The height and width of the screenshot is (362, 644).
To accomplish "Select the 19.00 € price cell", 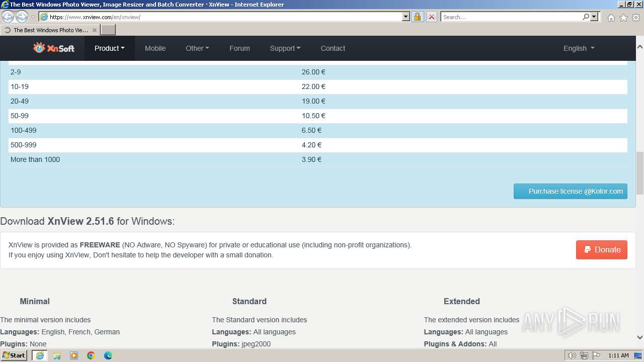I will click(313, 101).
